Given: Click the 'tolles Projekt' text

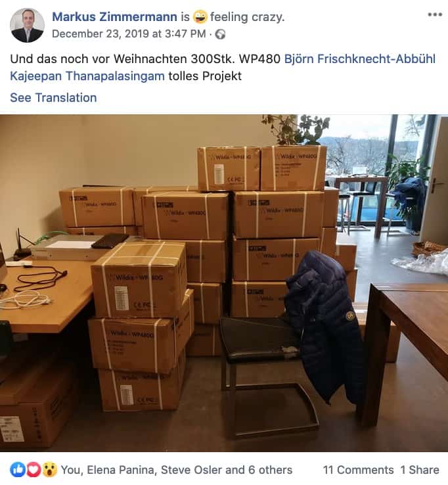Looking at the screenshot, I should pos(205,76).
